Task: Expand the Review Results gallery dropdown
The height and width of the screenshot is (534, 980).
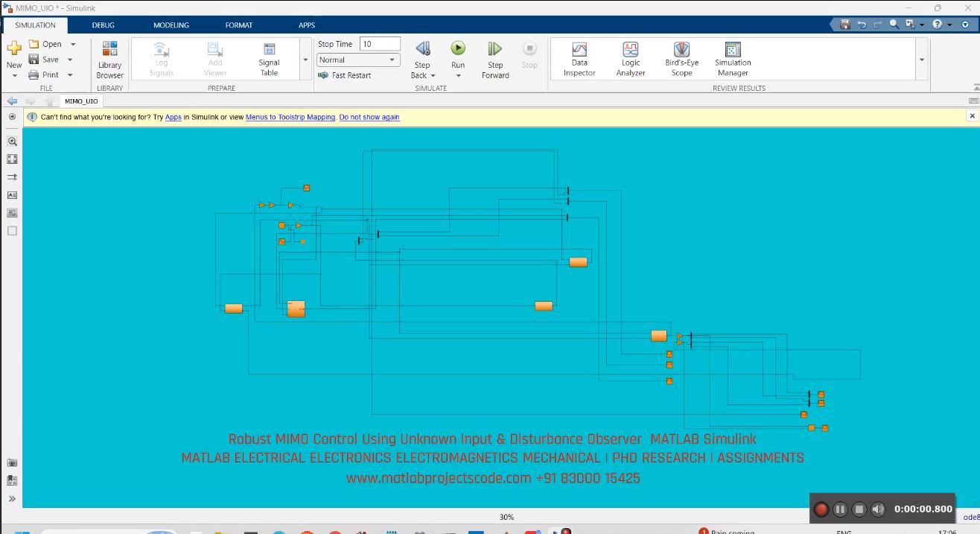Action: [923, 60]
